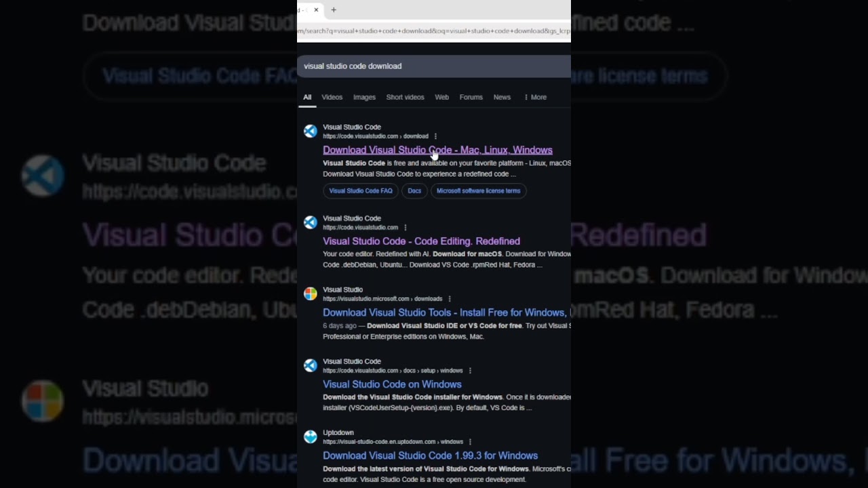Open options for code.visualstudio.com › download result

pos(435,136)
